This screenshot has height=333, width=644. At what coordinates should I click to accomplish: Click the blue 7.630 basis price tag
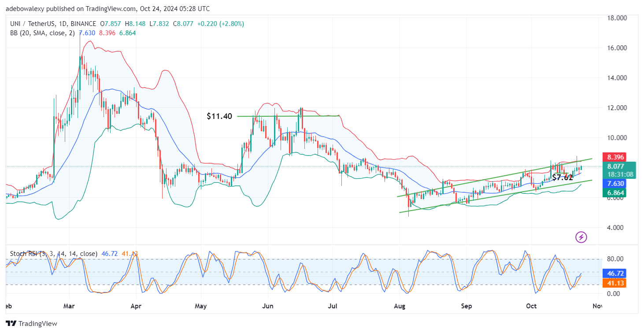[x=615, y=183]
